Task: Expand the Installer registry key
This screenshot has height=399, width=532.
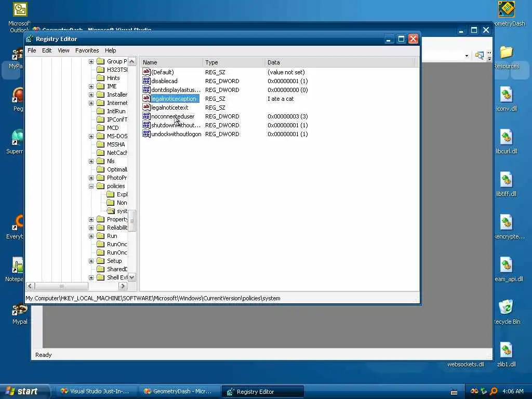Action: [91, 95]
